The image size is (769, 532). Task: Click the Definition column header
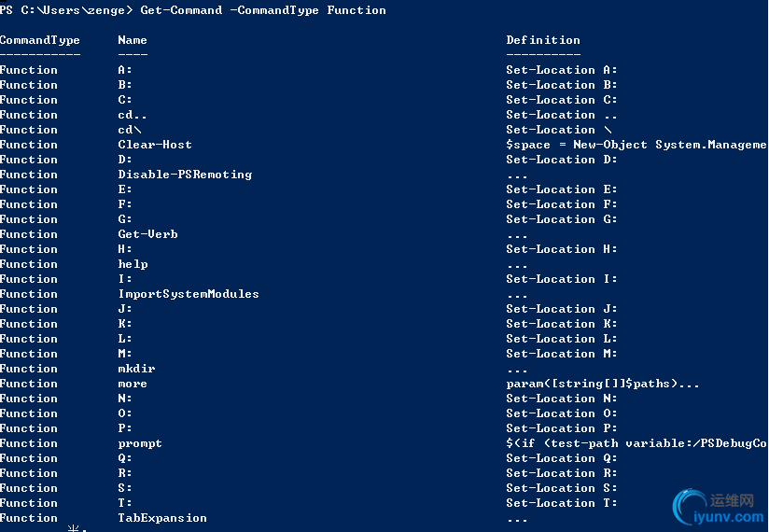coord(543,40)
